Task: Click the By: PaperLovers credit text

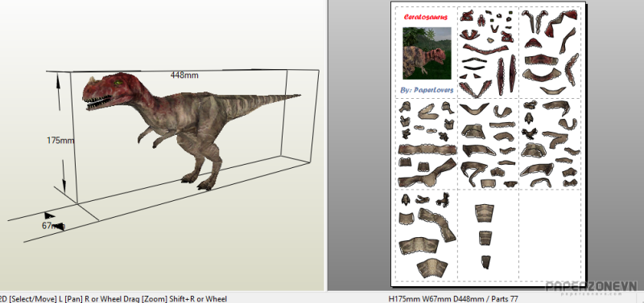Action: pos(427,90)
